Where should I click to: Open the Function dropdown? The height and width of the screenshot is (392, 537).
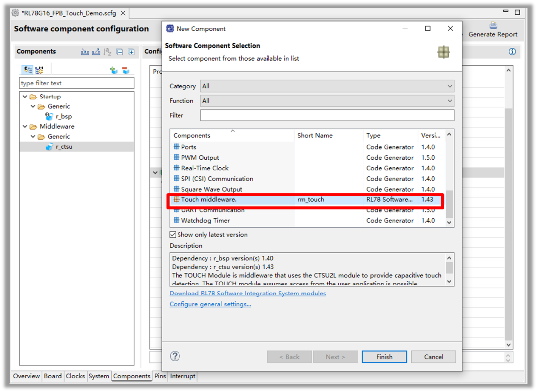[x=327, y=101]
